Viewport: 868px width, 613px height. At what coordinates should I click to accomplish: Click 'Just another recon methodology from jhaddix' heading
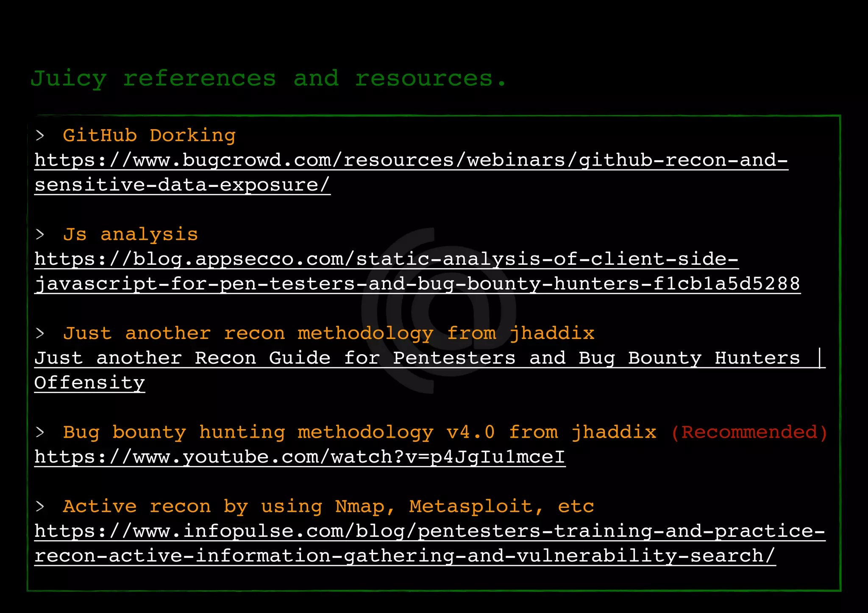(328, 333)
